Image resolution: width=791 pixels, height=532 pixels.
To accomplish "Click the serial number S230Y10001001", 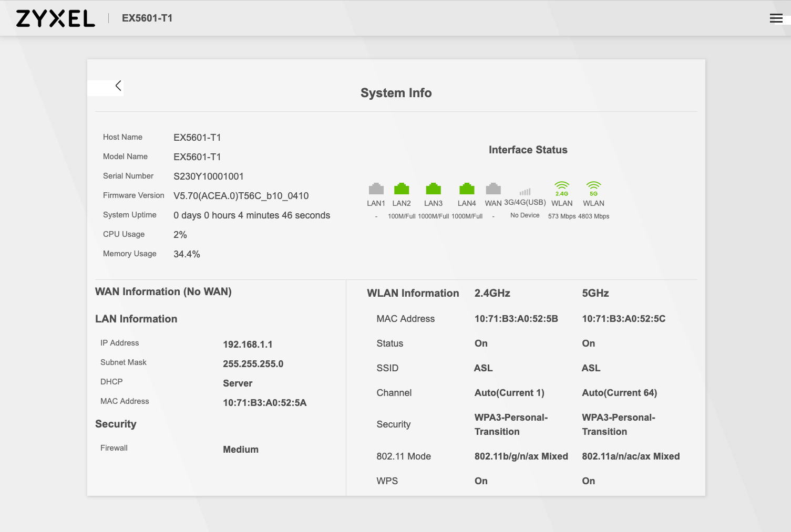I will click(209, 176).
